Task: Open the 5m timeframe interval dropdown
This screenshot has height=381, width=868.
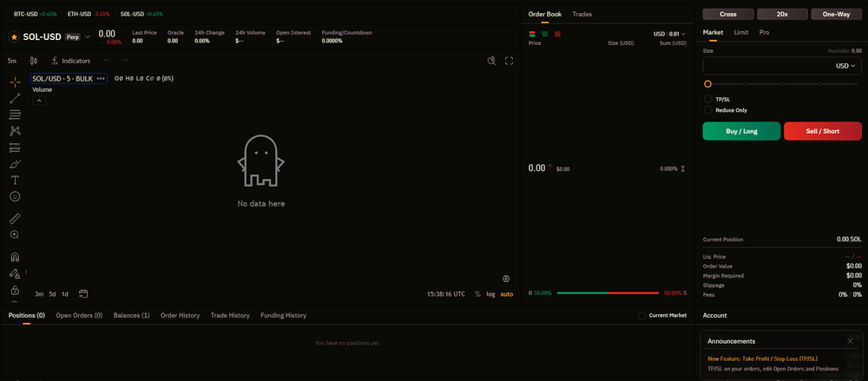Action: pos(12,61)
